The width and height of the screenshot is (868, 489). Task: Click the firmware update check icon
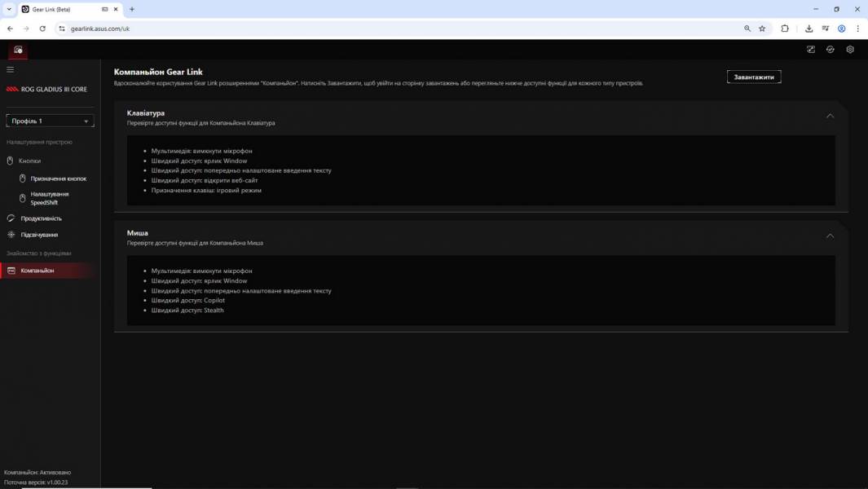tap(831, 50)
